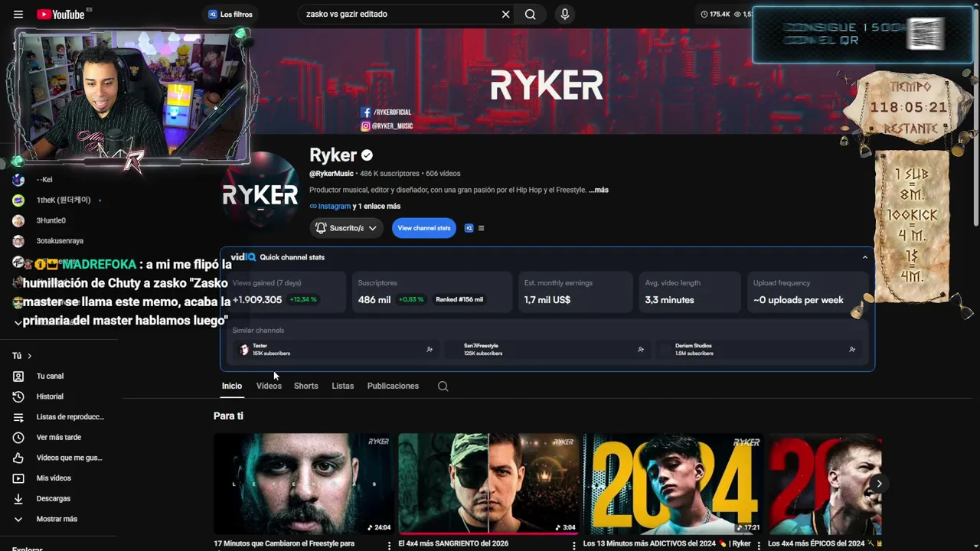Click 'View channel stats' button
Screen dimensions: 980x551
[424, 228]
